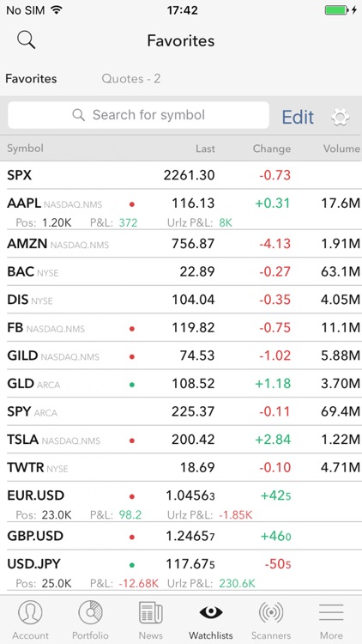Viewport: 362px width, 644px height.
Task: Open the BAC quote row
Action: [x=181, y=272]
